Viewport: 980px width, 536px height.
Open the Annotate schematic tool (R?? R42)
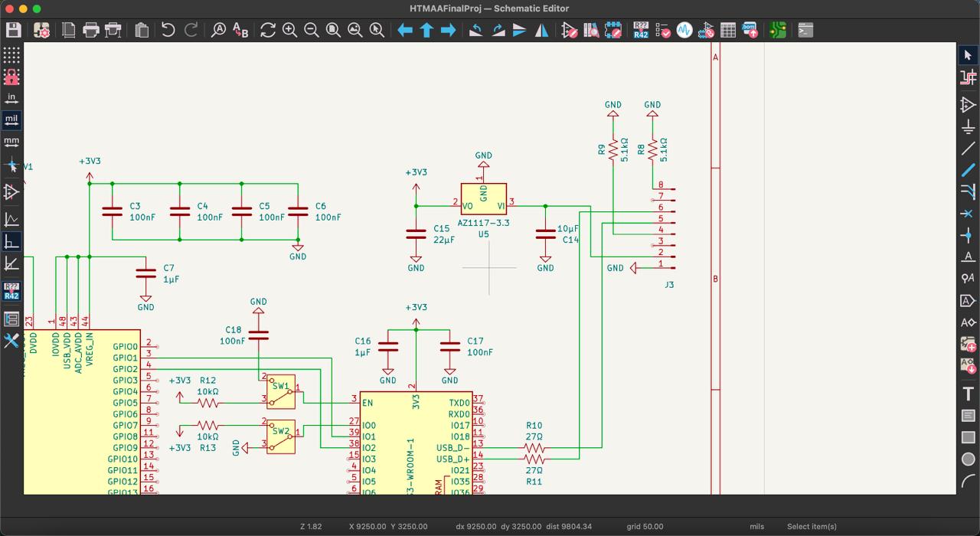(x=641, y=30)
